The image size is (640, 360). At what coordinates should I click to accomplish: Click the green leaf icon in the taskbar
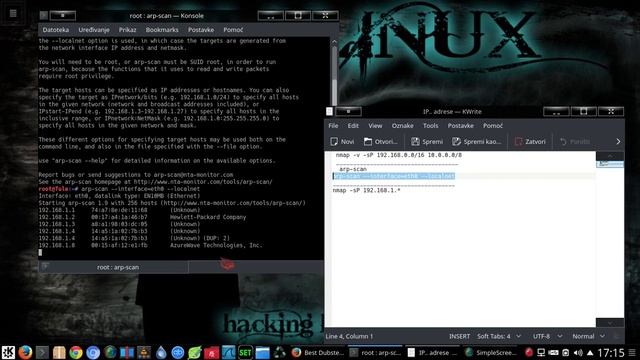pyautogui.click(x=194, y=352)
